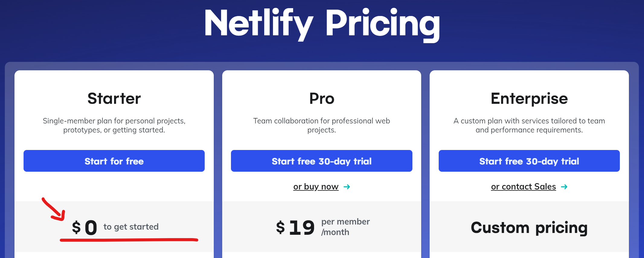The height and width of the screenshot is (258, 644).
Task: Click the 'Custom pricing' text on Enterprise card
Action: (x=529, y=228)
